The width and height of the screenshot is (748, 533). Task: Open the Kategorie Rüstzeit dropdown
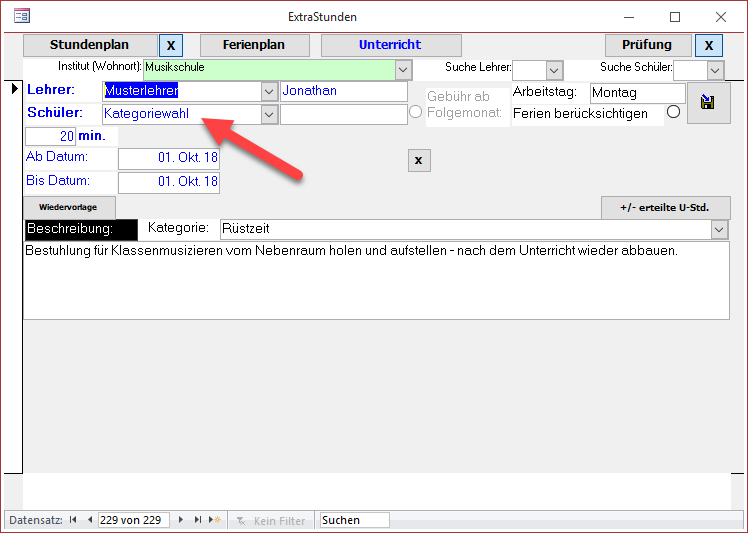click(x=720, y=230)
